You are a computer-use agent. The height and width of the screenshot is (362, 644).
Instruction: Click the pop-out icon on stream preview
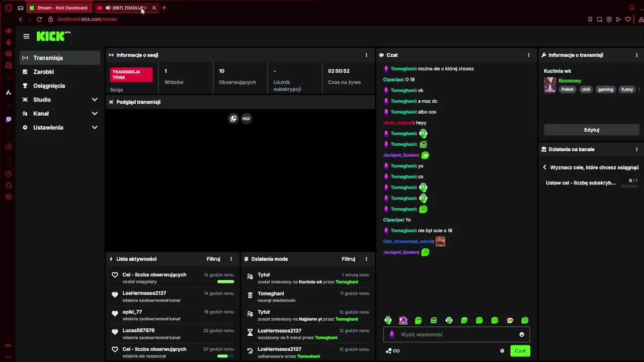233,119
